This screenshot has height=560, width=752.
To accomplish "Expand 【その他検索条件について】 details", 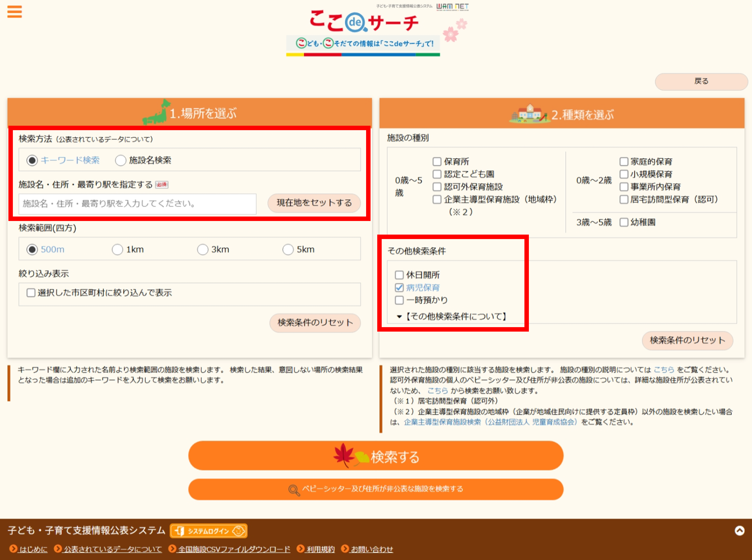I will 452,317.
